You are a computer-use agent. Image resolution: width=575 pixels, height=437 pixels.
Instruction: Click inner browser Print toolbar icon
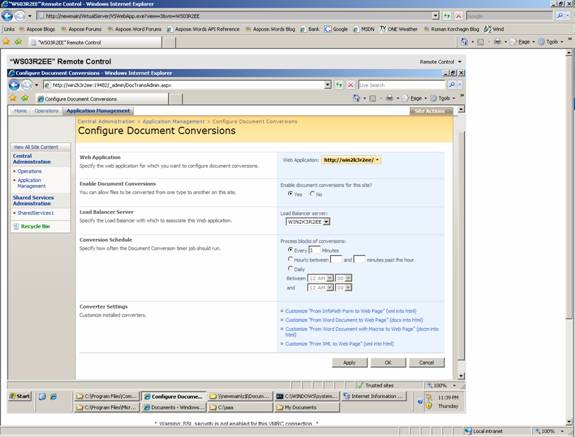pos(389,98)
